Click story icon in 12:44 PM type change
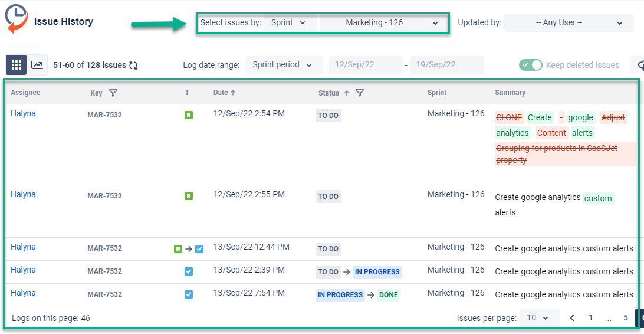Viewport: 644px width, 334px height. pos(178,249)
